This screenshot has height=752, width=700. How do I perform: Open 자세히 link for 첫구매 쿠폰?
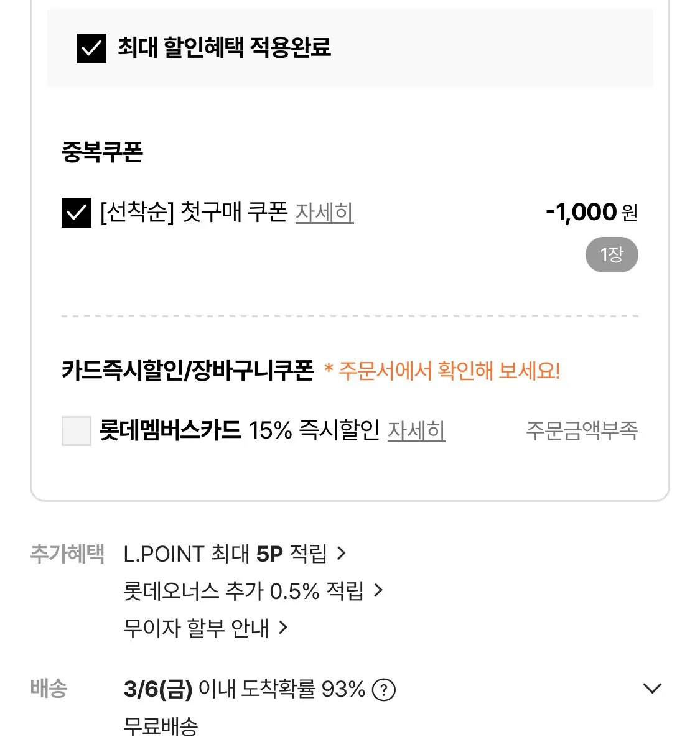(x=324, y=213)
